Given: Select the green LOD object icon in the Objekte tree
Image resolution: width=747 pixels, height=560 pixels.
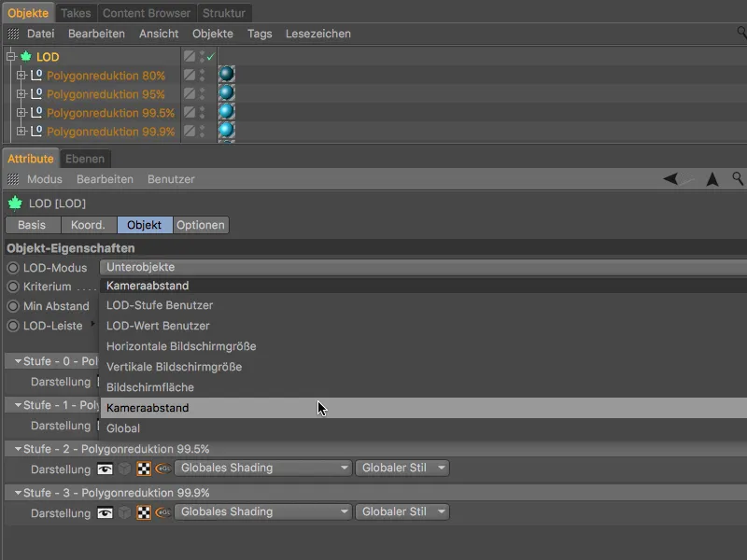Looking at the screenshot, I should point(26,57).
